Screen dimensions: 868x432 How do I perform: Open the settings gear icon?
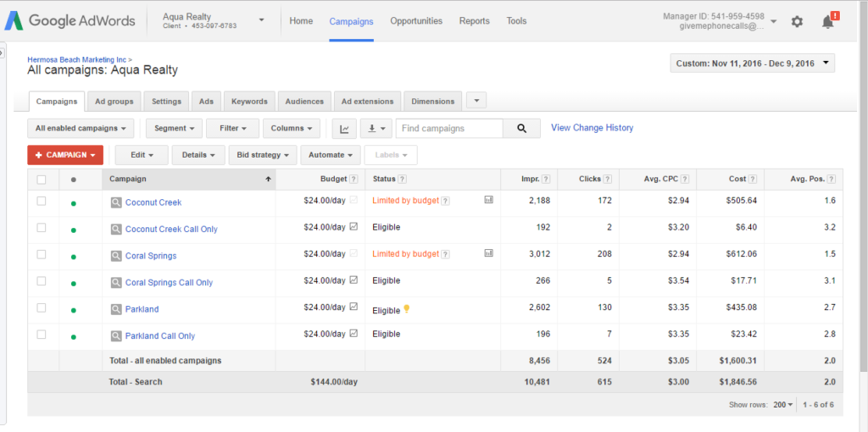pyautogui.click(x=797, y=22)
